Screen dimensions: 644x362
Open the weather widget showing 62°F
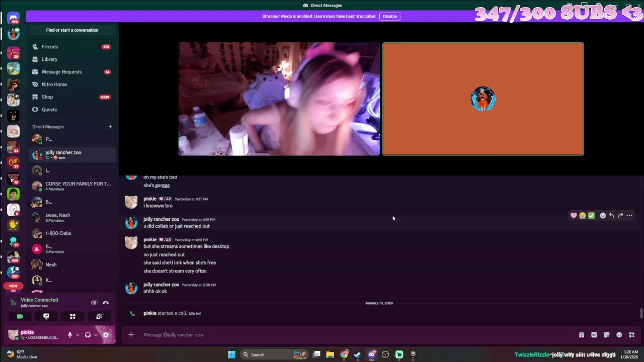tap(22, 354)
